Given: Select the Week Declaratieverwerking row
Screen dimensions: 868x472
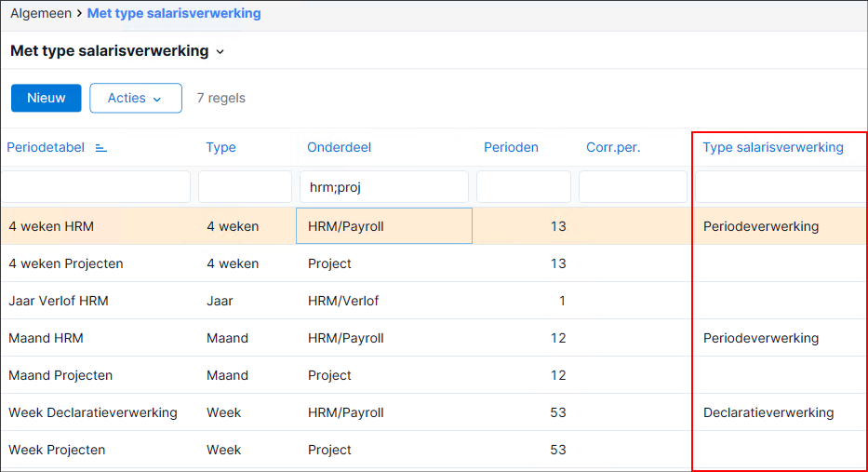Looking at the screenshot, I should tap(434, 412).
